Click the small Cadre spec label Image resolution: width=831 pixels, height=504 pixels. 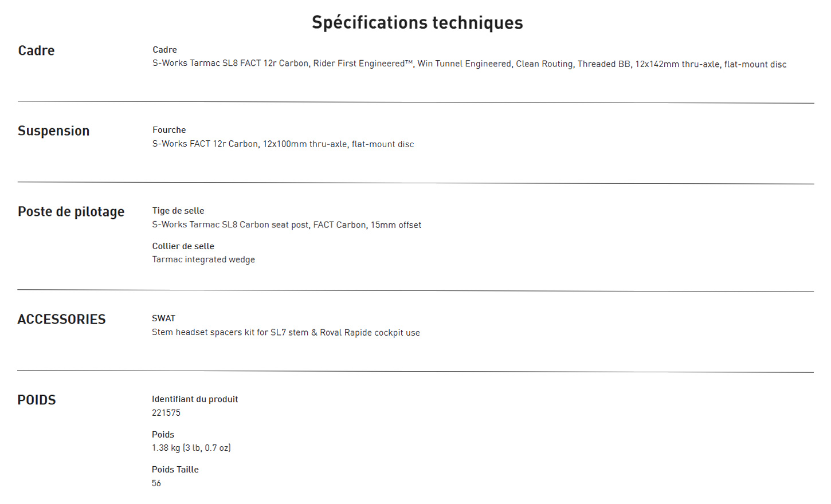tap(164, 50)
